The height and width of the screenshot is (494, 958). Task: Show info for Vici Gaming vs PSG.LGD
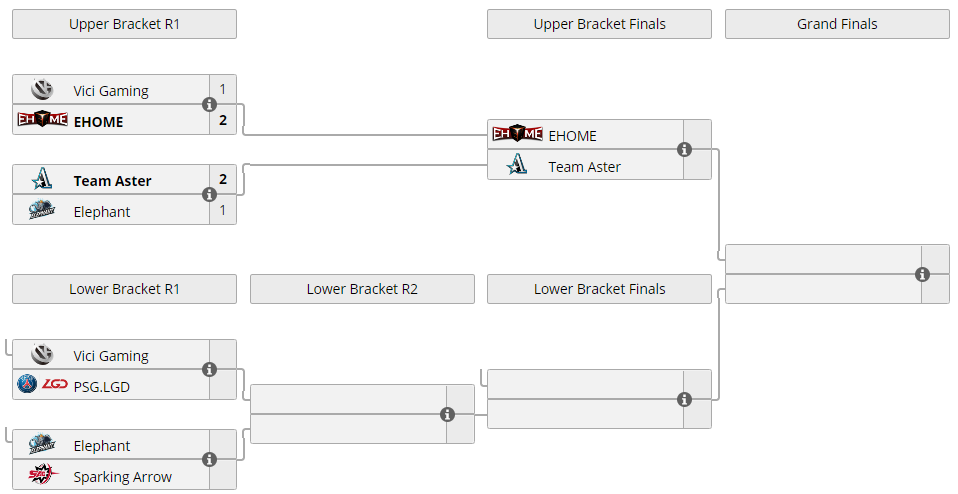click(209, 370)
